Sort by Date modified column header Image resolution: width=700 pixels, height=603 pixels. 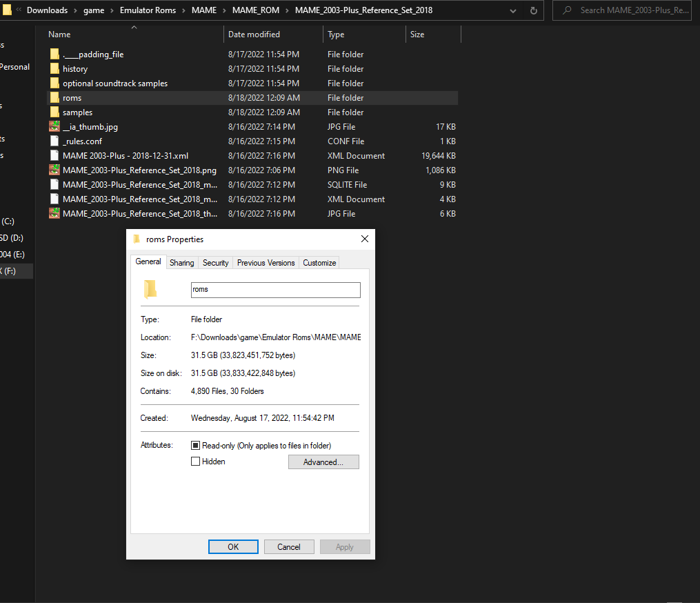pyautogui.click(x=254, y=34)
